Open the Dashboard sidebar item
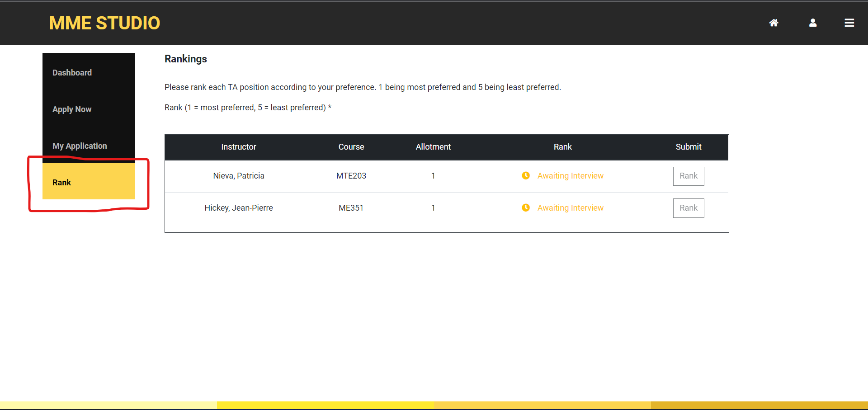The image size is (868, 410). [72, 73]
